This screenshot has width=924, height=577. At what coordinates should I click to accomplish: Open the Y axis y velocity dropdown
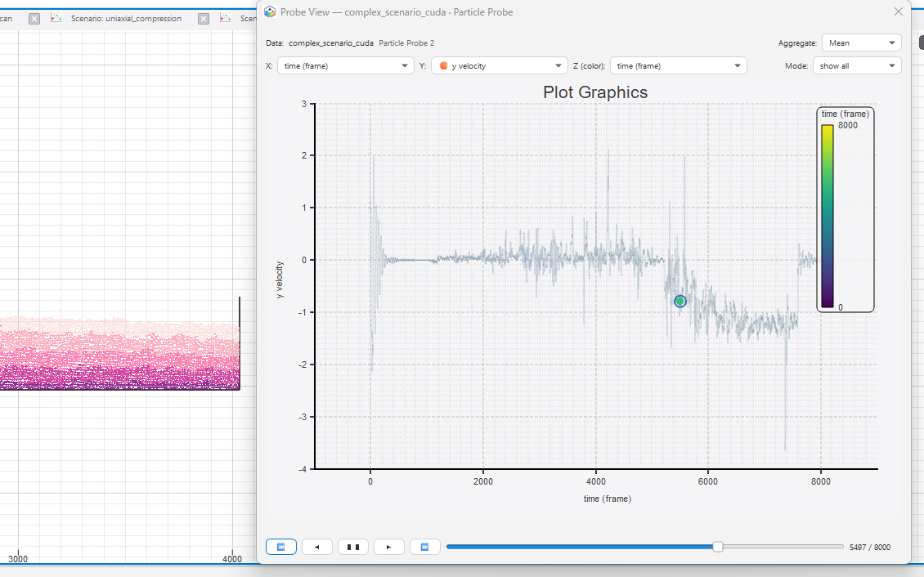pos(499,66)
